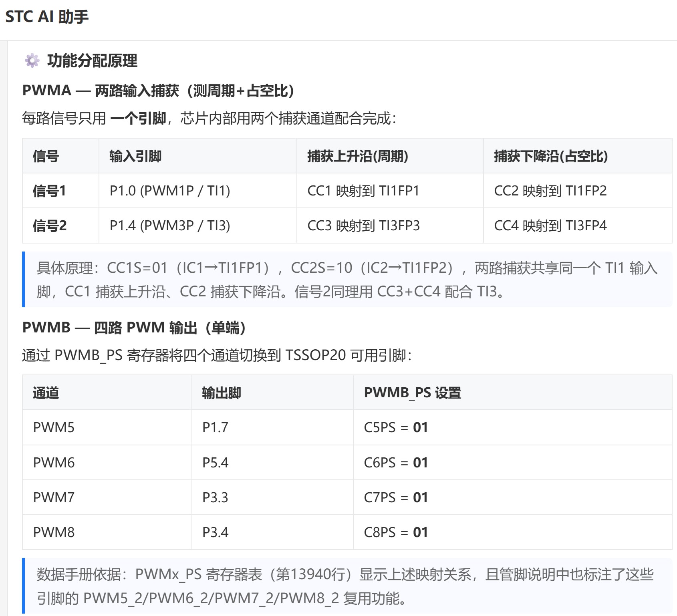Click the gear icon beside 功能分配原理
Screen dimensions: 677x616
(x=32, y=61)
